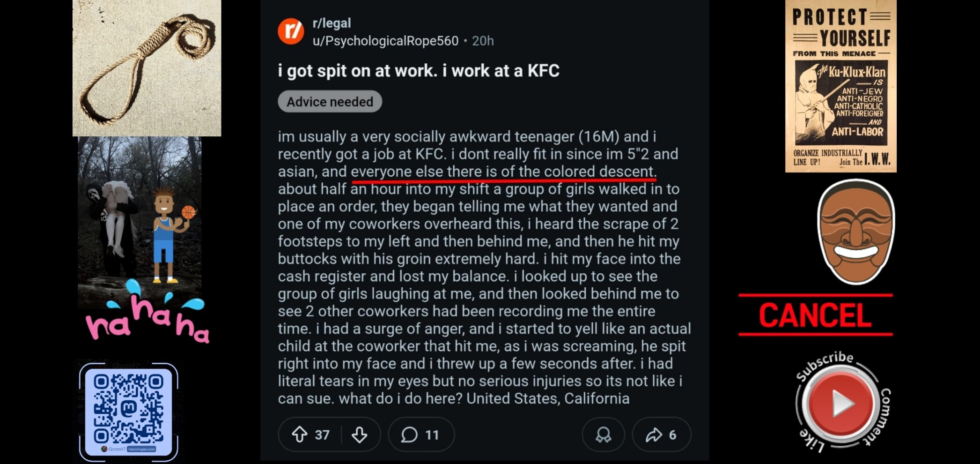Open the comments bubble showing 11
The width and height of the screenshot is (980, 464).
click(x=420, y=434)
